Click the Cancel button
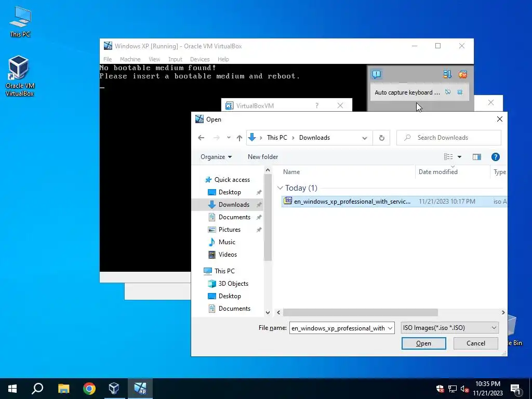The height and width of the screenshot is (399, 532). [476, 343]
